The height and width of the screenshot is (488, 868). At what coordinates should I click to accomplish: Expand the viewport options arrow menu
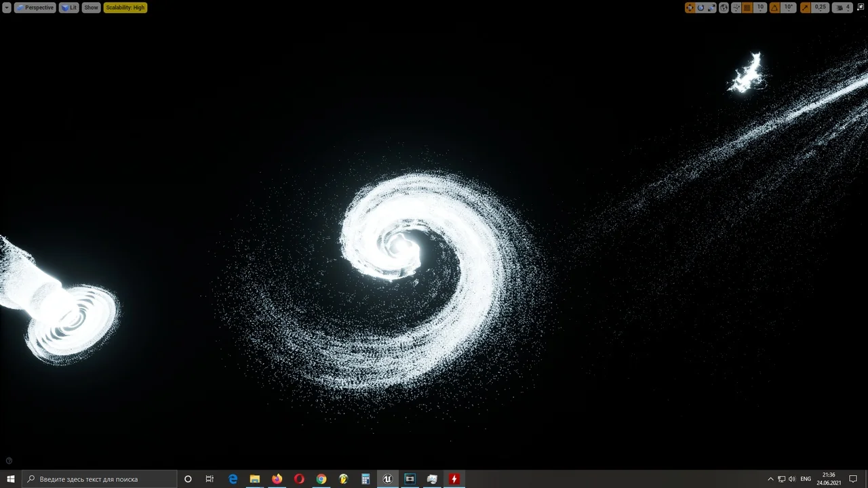(x=7, y=7)
